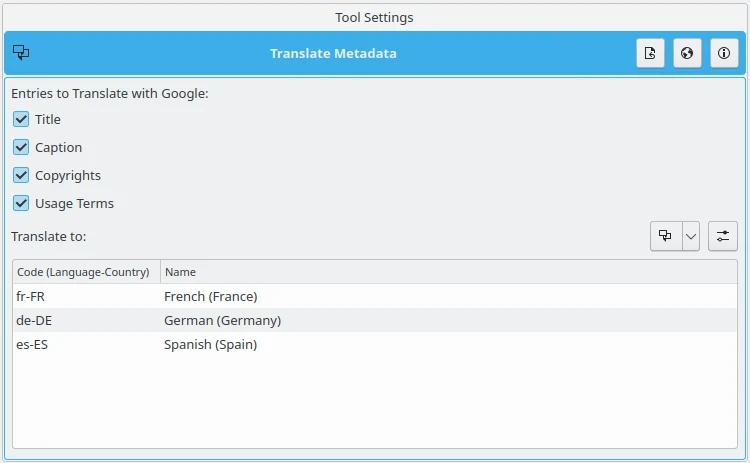The image size is (750, 463).
Task: Expand the language dropdown arrow
Action: point(691,237)
